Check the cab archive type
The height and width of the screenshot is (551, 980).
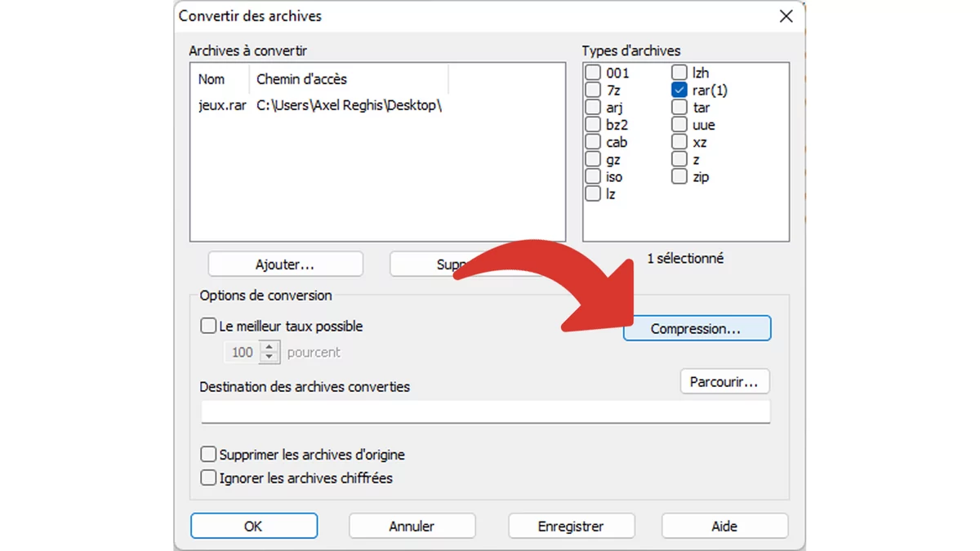coord(593,142)
